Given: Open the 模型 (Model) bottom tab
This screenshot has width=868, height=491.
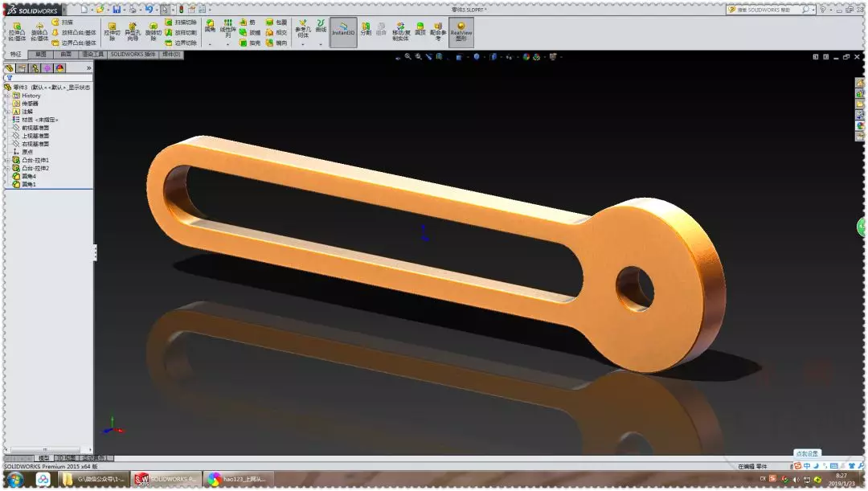Looking at the screenshot, I should click(x=43, y=458).
